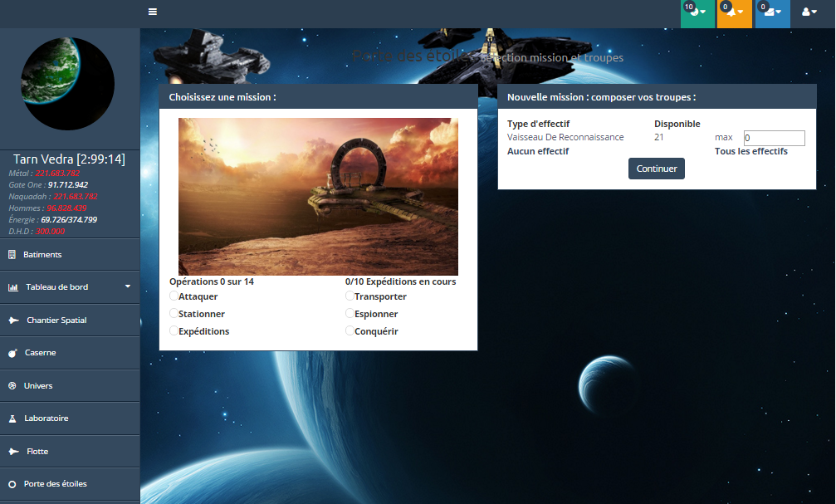
Task: Click the D.H.D value 300.000
Action: (50, 232)
